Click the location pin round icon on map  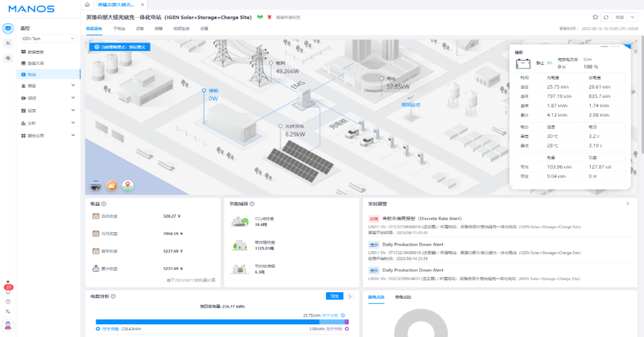click(128, 186)
